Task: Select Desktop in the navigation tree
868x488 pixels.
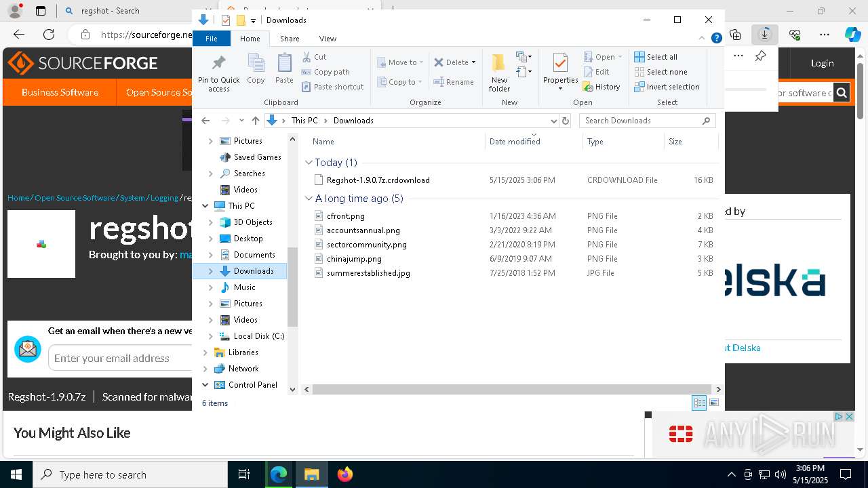Action: coord(248,239)
